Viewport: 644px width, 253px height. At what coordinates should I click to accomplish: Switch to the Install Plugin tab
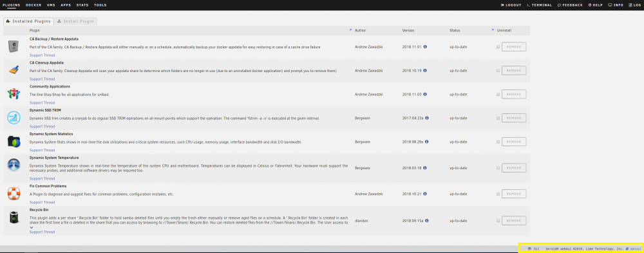(x=75, y=21)
